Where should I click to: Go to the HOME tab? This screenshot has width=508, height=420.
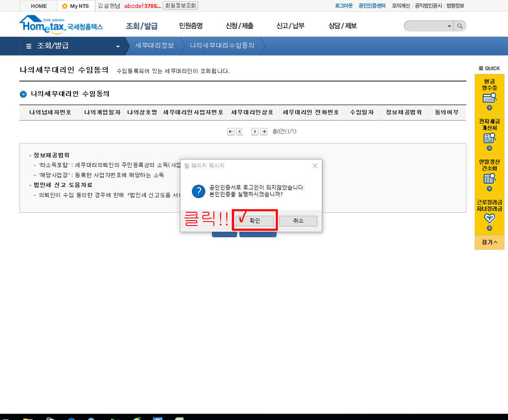tap(39, 6)
